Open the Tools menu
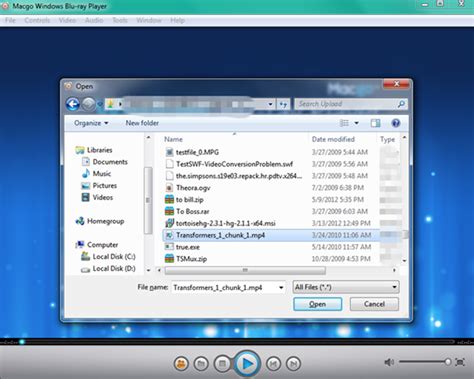The height and width of the screenshot is (379, 474). click(120, 20)
